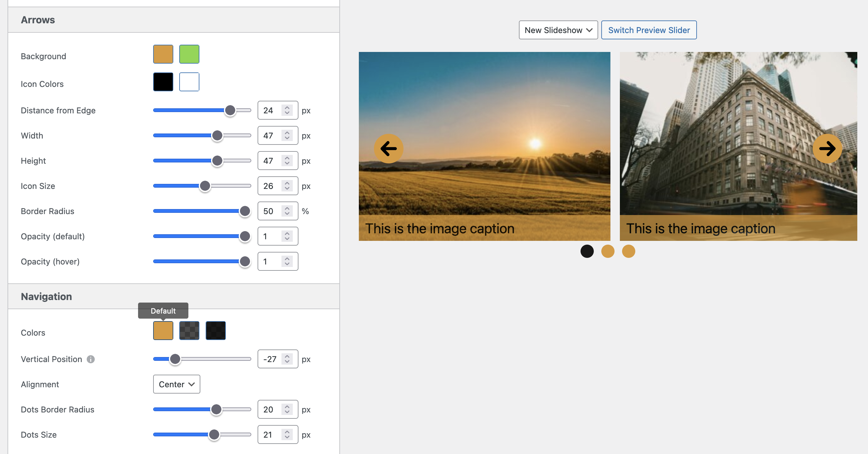Click the Dots Size stepper arrows
This screenshot has width=868, height=454.
[287, 434]
